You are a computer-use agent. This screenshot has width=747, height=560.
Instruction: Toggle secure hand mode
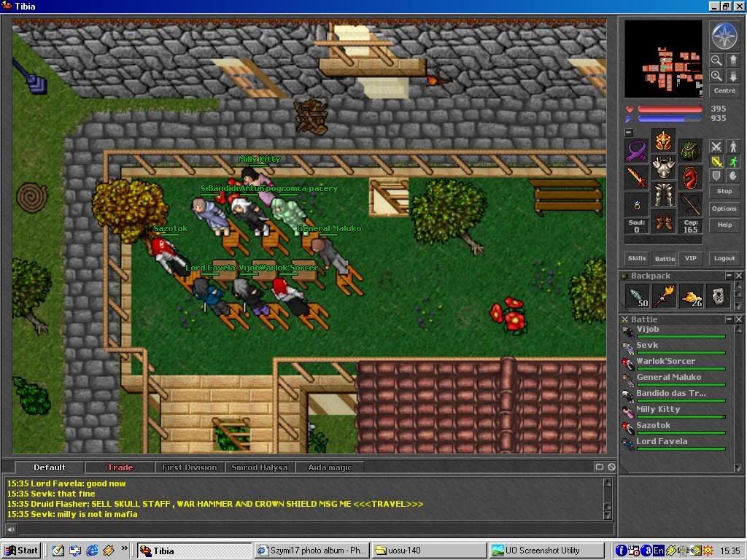[x=732, y=176]
